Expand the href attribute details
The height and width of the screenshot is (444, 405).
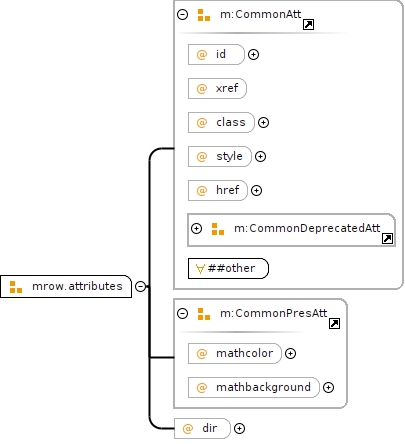(256, 191)
